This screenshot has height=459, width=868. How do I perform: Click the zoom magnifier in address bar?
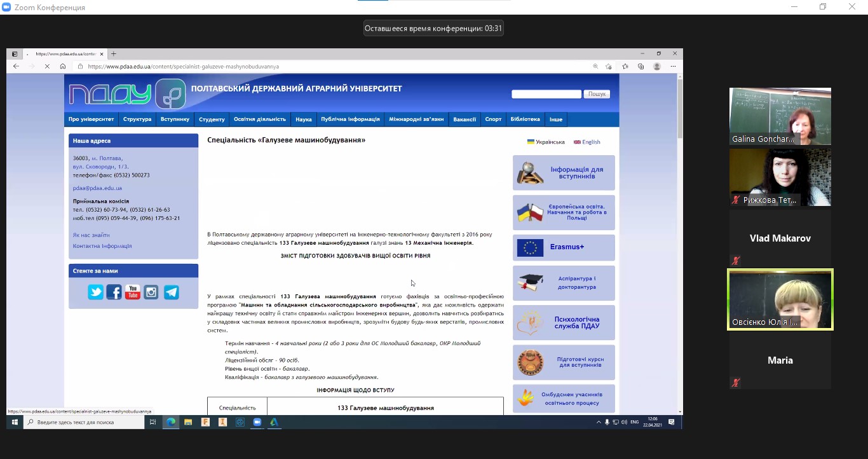[595, 66]
